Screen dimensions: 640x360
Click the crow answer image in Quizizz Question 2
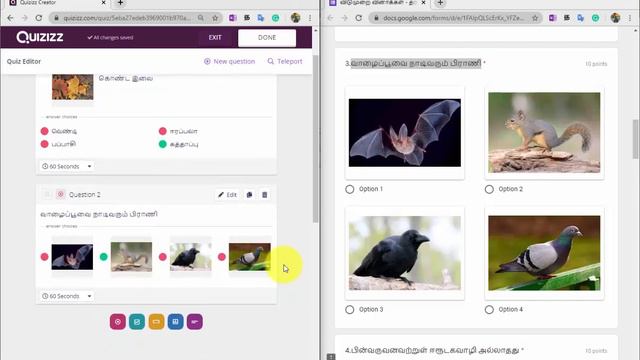(191, 257)
